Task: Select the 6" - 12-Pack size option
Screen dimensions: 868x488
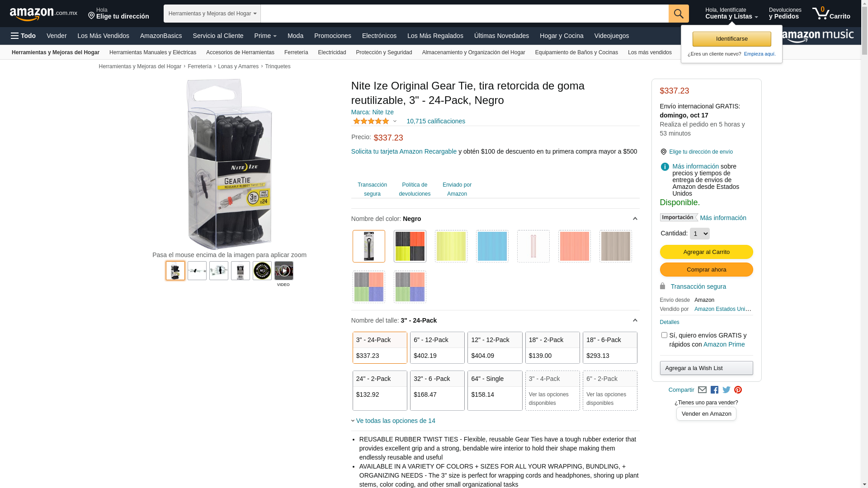Action: [x=437, y=347]
